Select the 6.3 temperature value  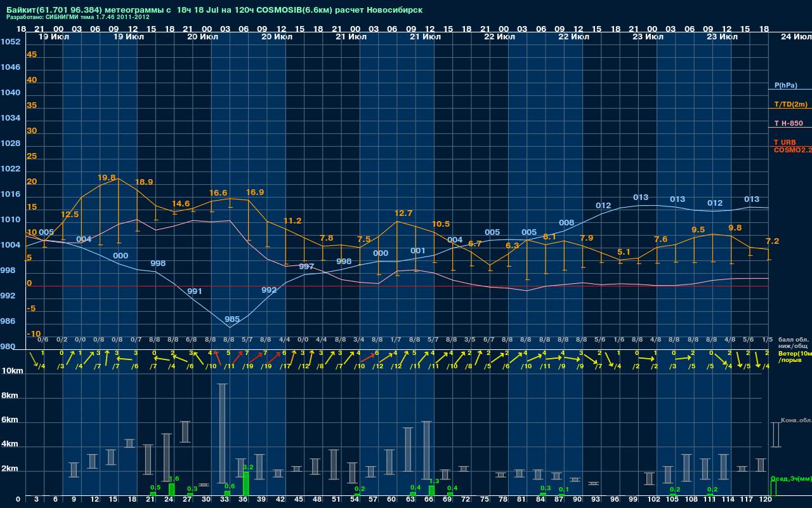click(x=512, y=245)
